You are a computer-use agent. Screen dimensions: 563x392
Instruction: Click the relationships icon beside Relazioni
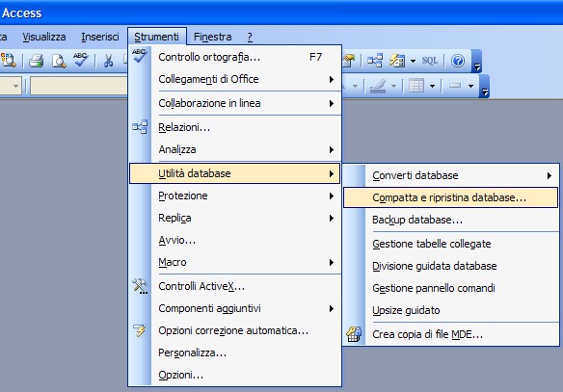point(140,127)
